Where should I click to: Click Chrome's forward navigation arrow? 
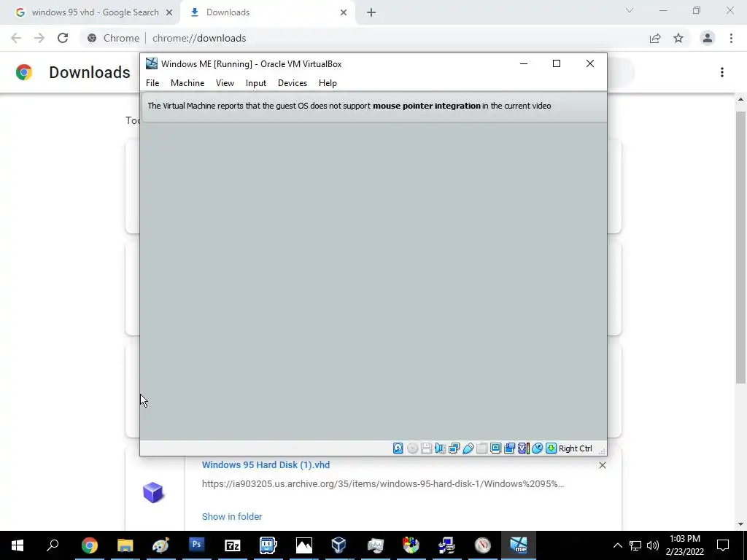click(x=39, y=38)
